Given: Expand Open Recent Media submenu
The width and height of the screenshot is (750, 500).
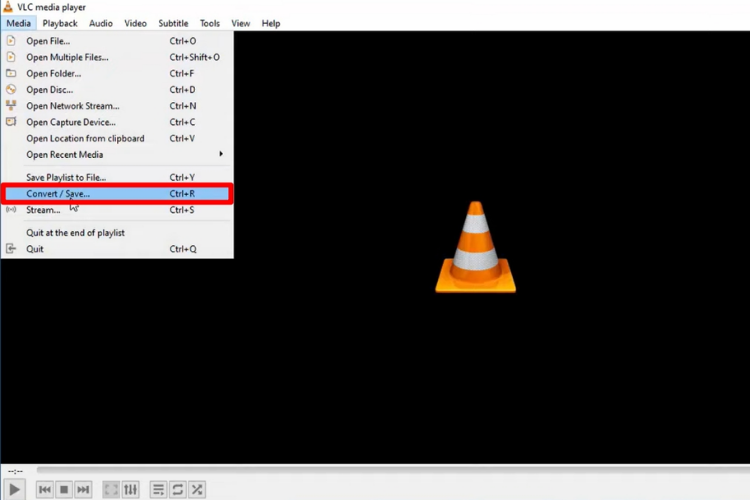Looking at the screenshot, I should pyautogui.click(x=117, y=155).
